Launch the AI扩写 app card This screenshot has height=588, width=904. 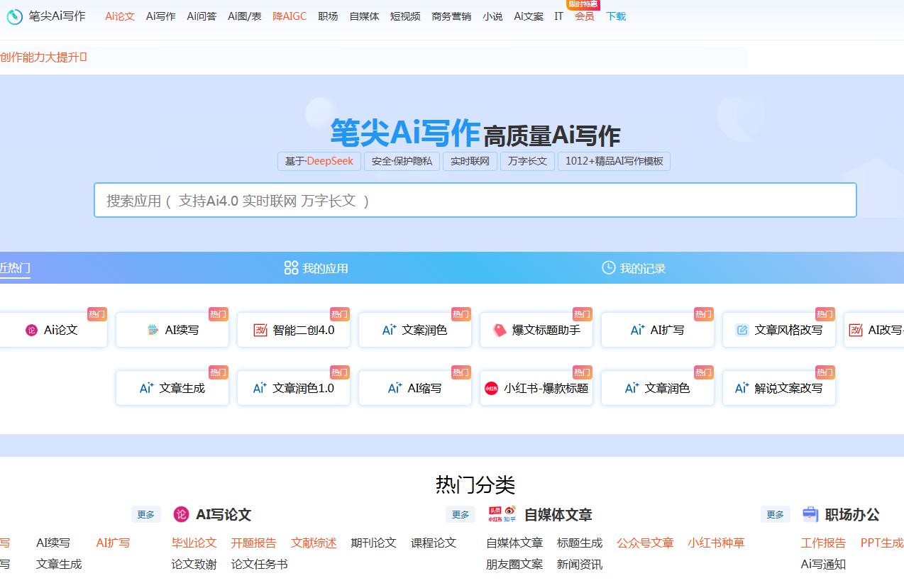click(x=658, y=330)
